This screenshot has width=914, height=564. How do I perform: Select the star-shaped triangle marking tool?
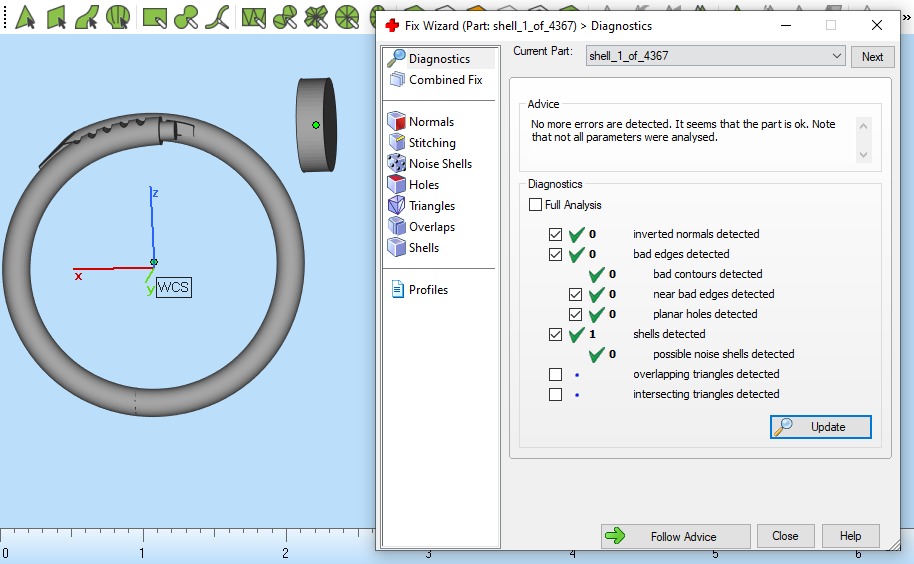(x=316, y=17)
